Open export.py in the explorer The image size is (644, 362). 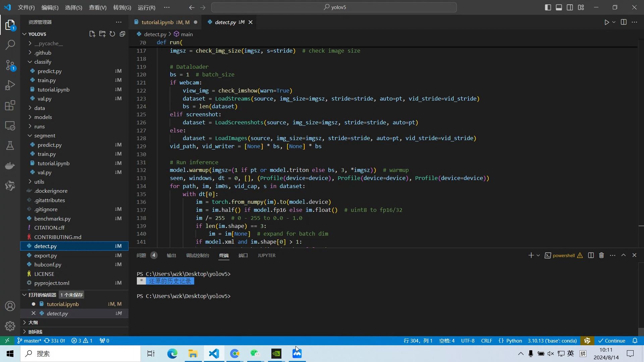point(74,255)
